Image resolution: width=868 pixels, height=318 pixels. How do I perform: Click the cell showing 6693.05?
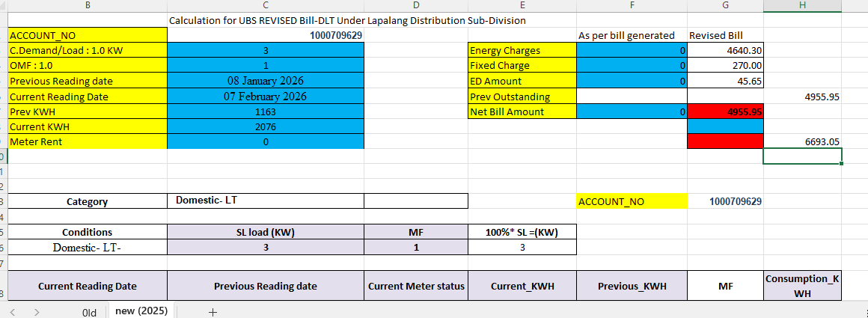pos(802,141)
